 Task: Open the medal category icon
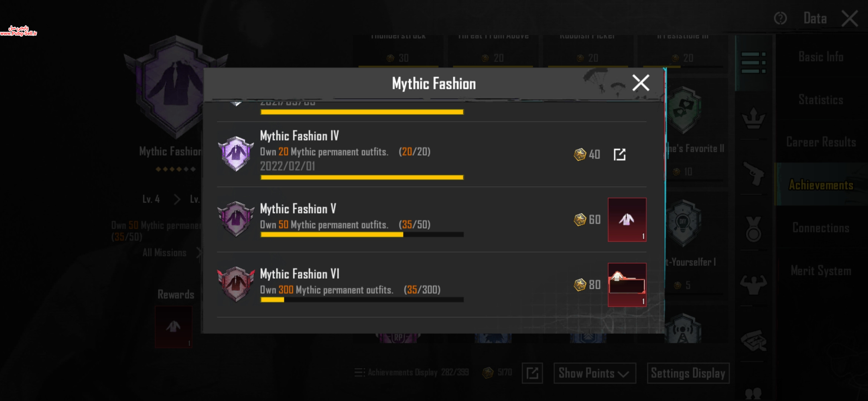click(x=753, y=229)
